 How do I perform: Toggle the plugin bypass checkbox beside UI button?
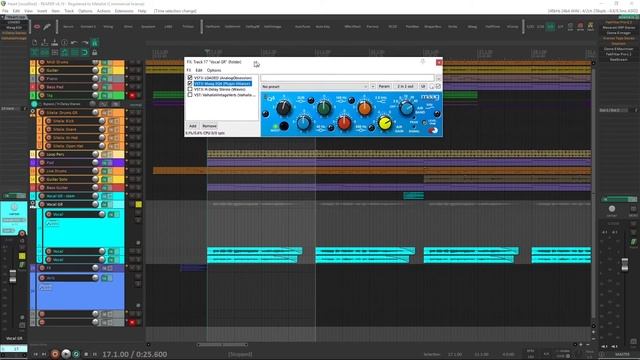[438, 87]
